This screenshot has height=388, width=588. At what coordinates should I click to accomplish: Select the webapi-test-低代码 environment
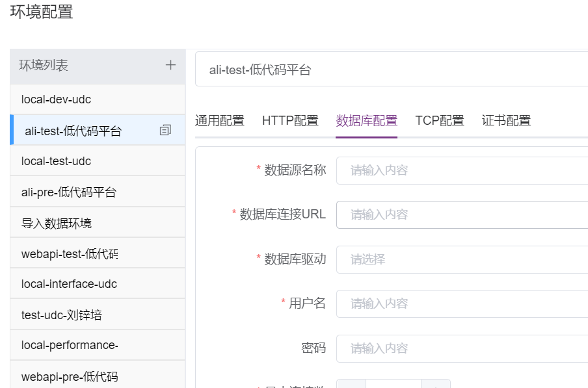coord(70,254)
